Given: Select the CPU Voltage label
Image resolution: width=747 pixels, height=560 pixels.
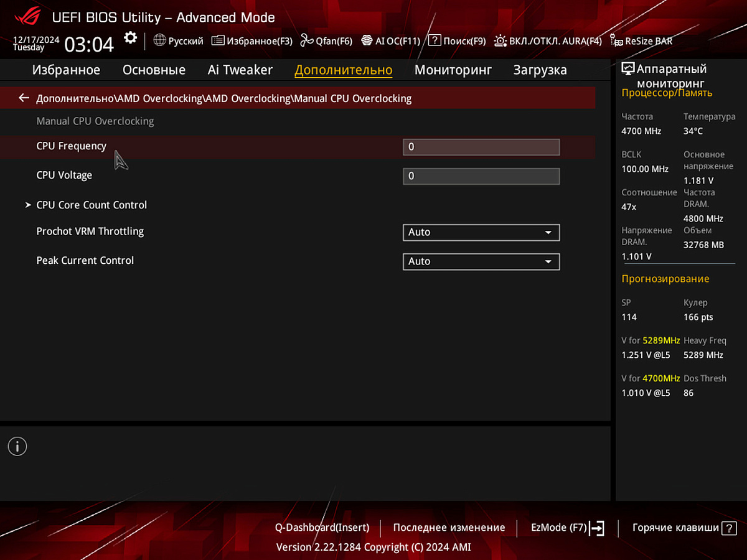Looking at the screenshot, I should click(x=64, y=175).
